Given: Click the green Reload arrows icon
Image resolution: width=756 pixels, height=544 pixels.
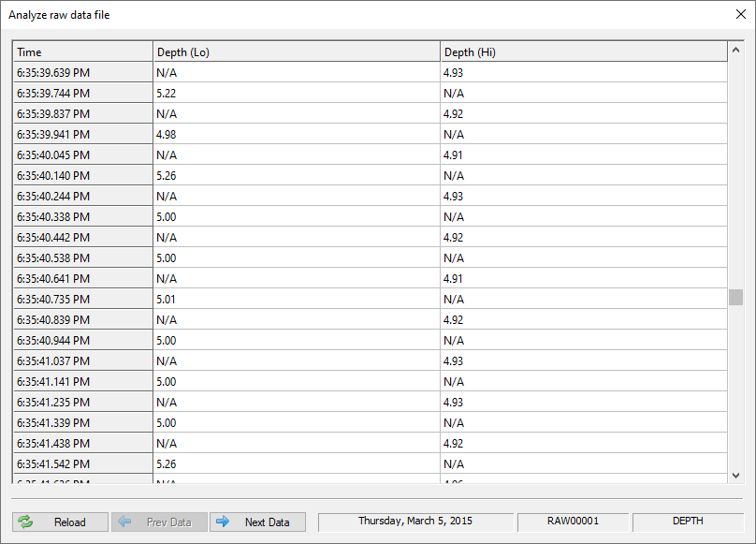Looking at the screenshot, I should coord(25,522).
